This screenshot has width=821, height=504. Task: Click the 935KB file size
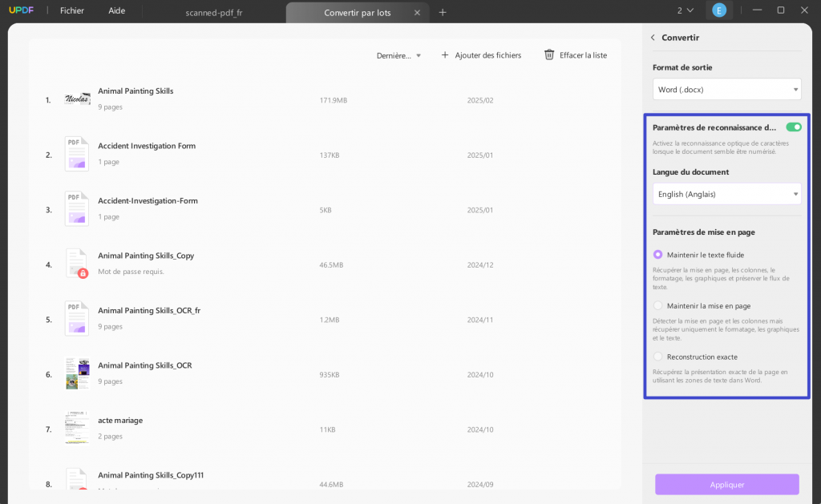330,375
